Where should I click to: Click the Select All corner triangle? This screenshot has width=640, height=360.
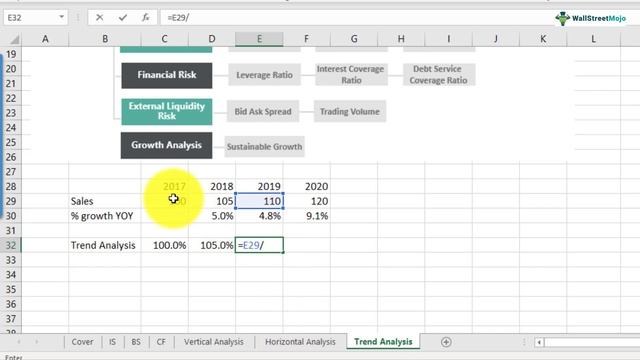pos(14,40)
